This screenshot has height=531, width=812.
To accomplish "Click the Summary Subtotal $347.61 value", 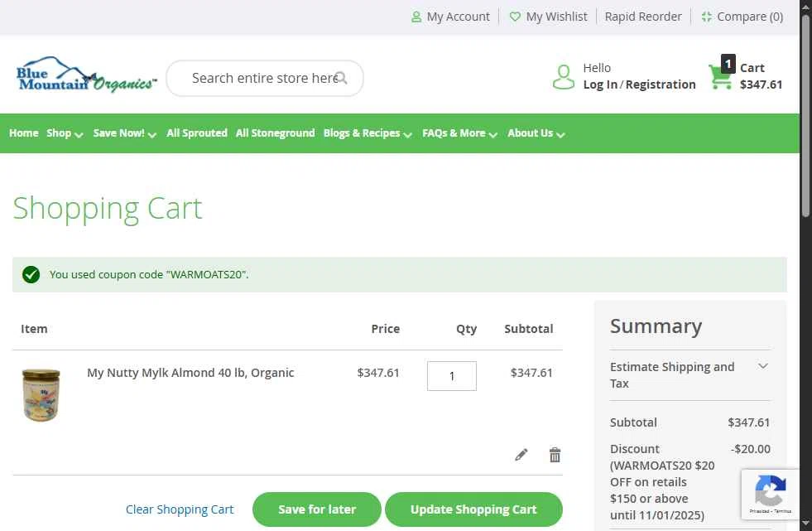I will tap(749, 422).
